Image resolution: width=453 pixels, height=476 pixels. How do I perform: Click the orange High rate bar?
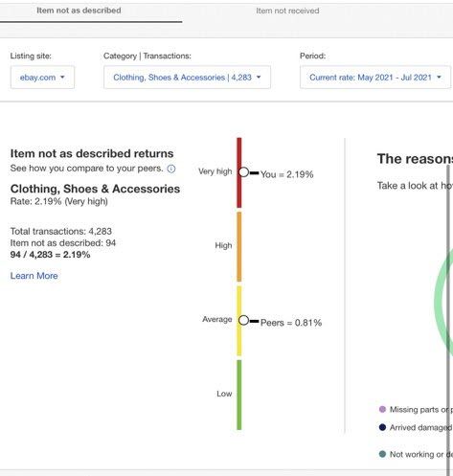click(239, 247)
